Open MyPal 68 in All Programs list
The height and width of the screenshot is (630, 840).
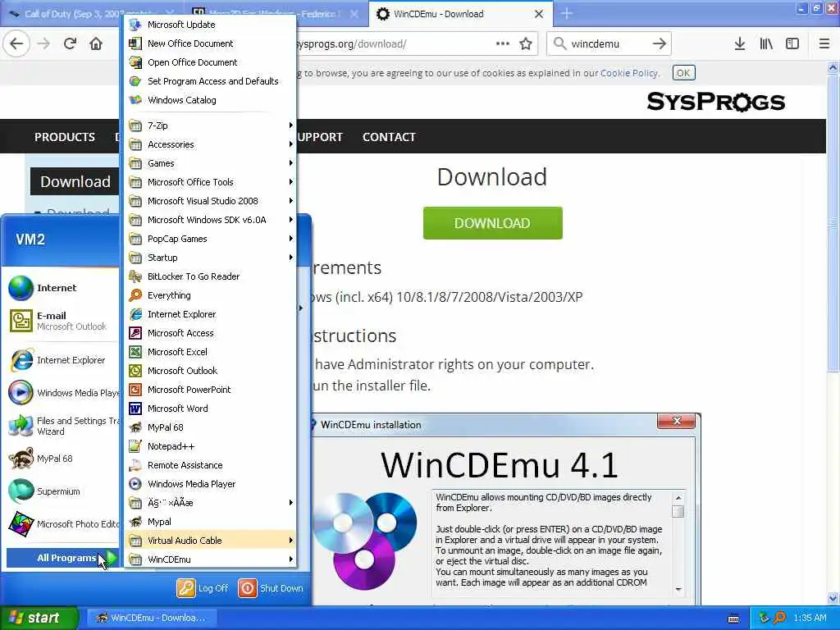pos(210,427)
